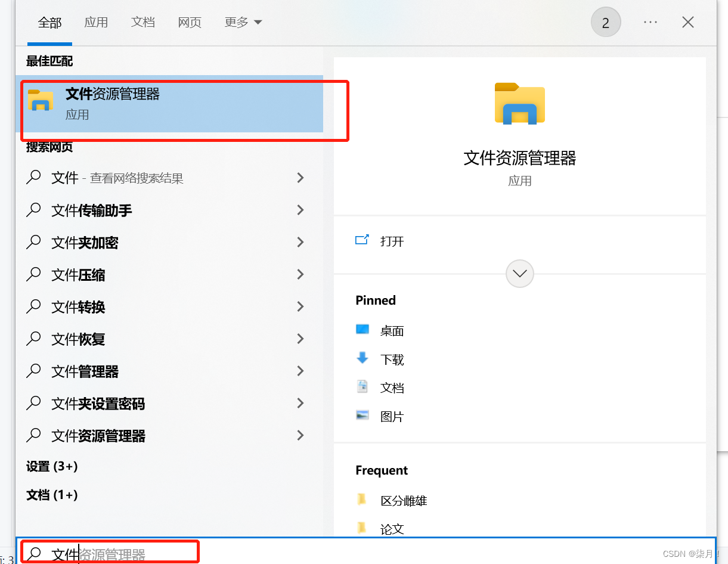The height and width of the screenshot is (564, 728).
Task: Open the 下载 pinned item
Action: [391, 359]
